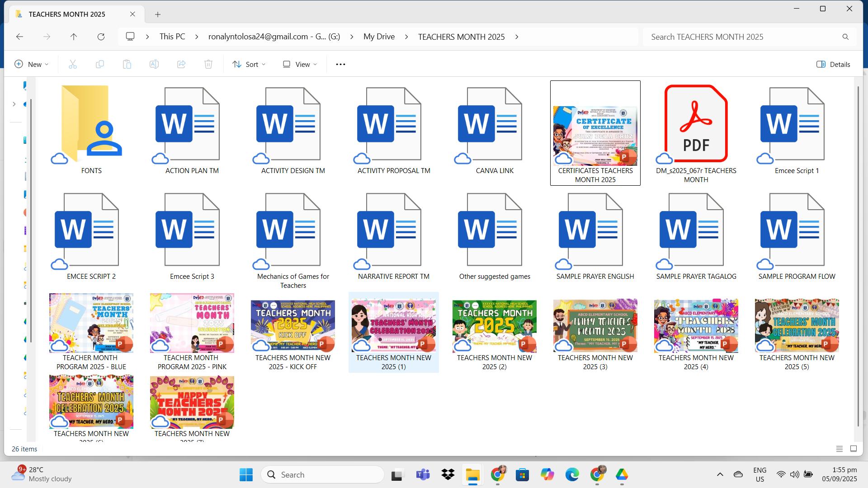
Task: Click the Refresh button beside the address bar
Action: pos(101,37)
